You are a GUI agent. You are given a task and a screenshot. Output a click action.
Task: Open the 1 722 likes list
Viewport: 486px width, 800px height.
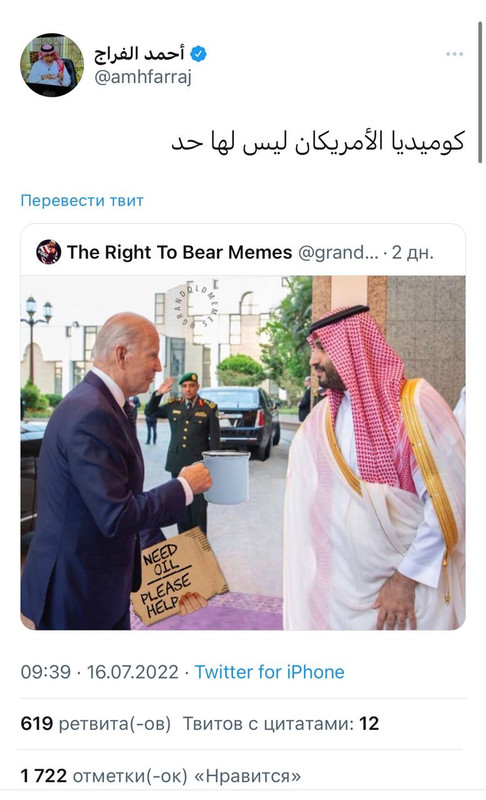161,776
